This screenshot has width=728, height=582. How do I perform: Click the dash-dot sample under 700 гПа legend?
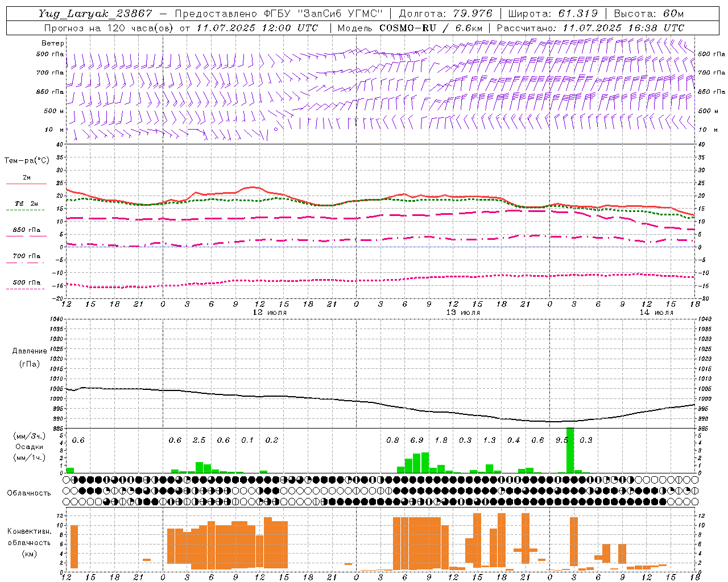tap(26, 263)
